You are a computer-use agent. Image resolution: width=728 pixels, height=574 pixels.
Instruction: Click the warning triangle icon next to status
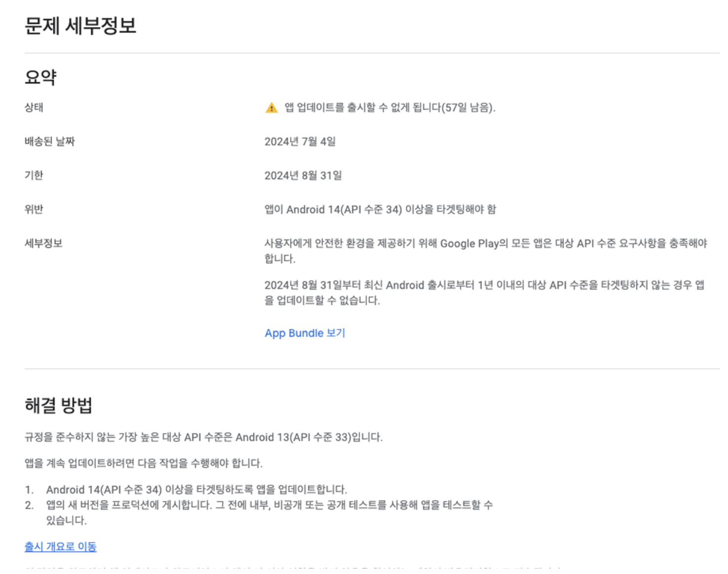tap(270, 108)
